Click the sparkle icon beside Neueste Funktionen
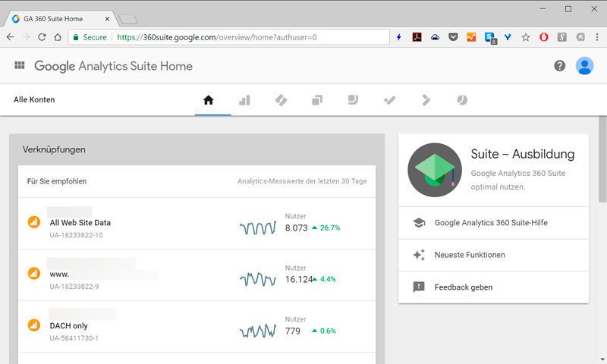 point(419,255)
